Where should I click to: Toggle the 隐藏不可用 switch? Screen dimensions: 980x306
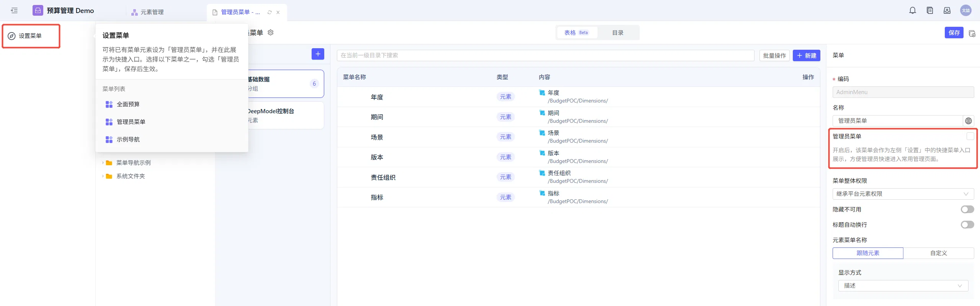coord(967,210)
